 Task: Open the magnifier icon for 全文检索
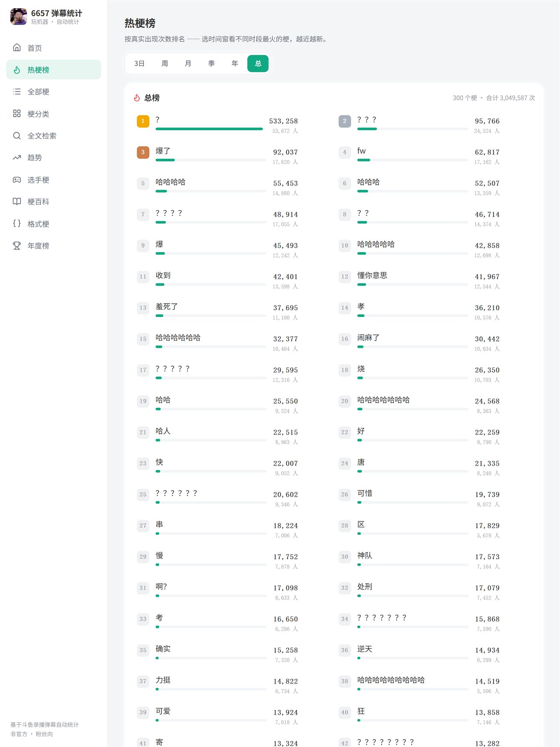coord(17,135)
